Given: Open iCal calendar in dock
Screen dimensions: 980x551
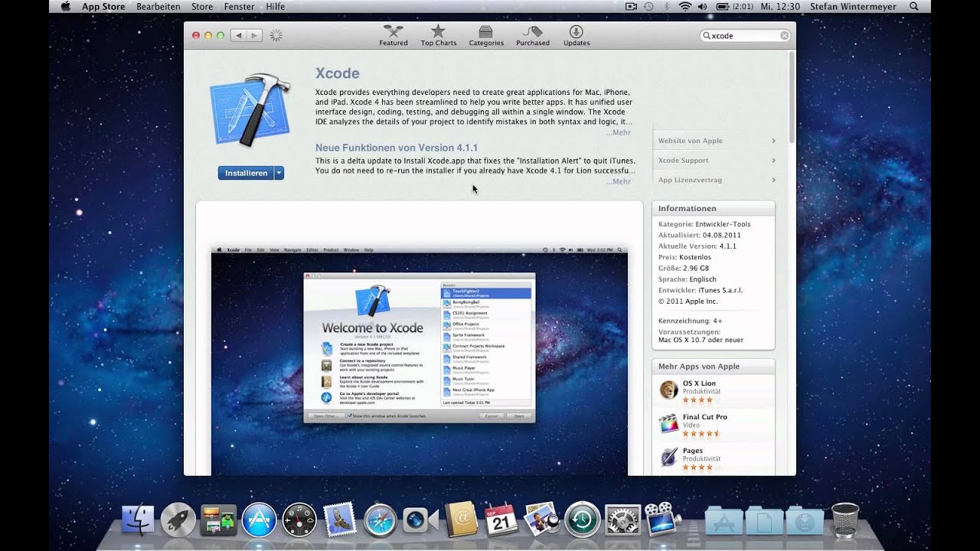Looking at the screenshot, I should [501, 520].
